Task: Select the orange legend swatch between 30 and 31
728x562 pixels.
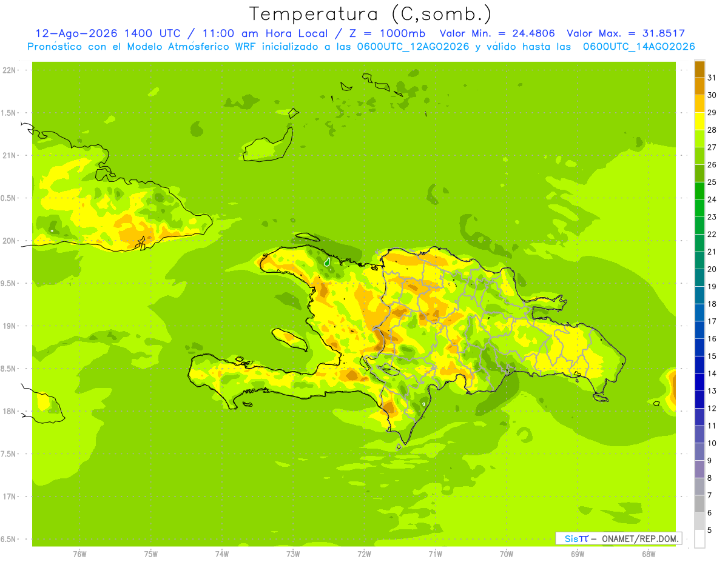Action: pos(699,86)
